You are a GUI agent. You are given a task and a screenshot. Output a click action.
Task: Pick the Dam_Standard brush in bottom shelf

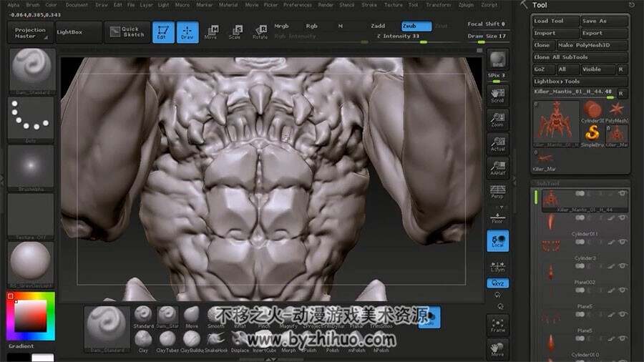[167, 317]
